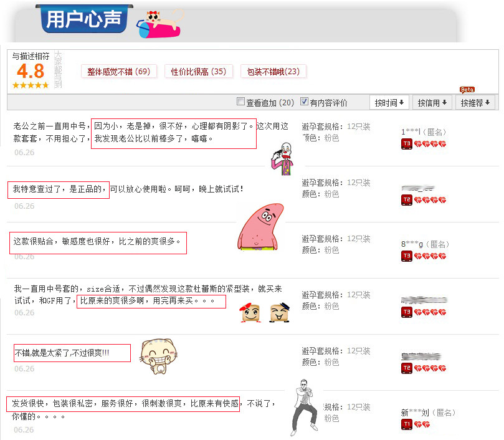Uncheck the 有内容评价 checkbox

pyautogui.click(x=304, y=102)
